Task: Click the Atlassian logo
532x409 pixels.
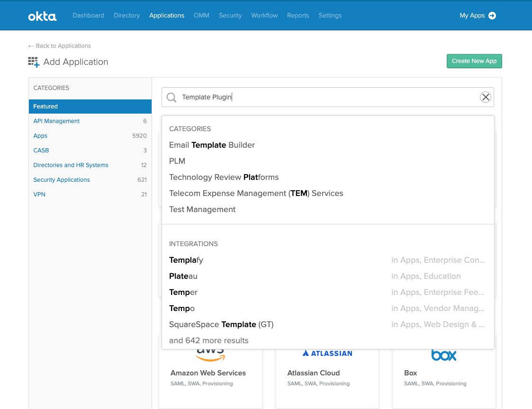Action: tap(327, 354)
